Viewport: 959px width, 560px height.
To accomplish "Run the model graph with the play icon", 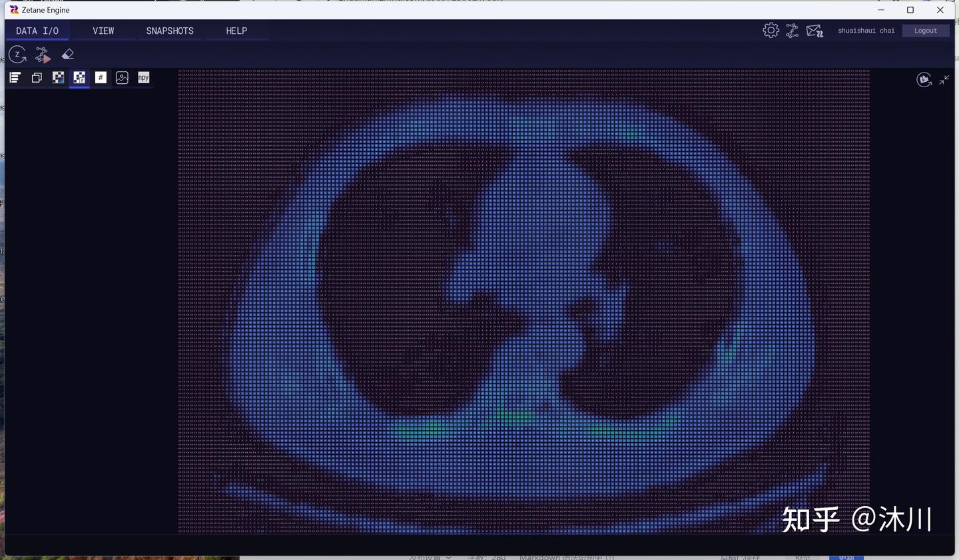I will coord(42,55).
